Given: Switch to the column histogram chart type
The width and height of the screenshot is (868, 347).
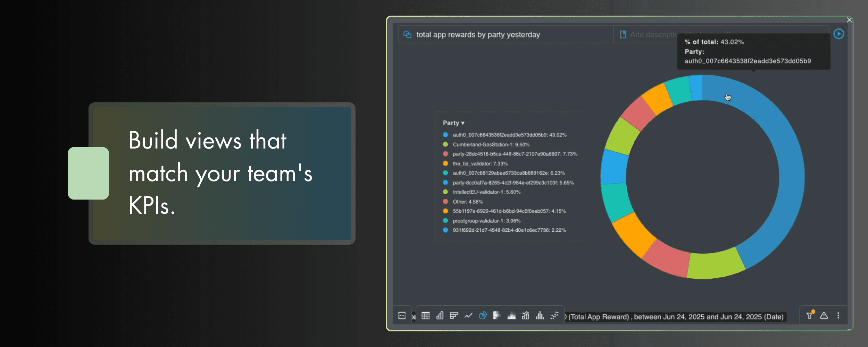Looking at the screenshot, I should click(540, 316).
